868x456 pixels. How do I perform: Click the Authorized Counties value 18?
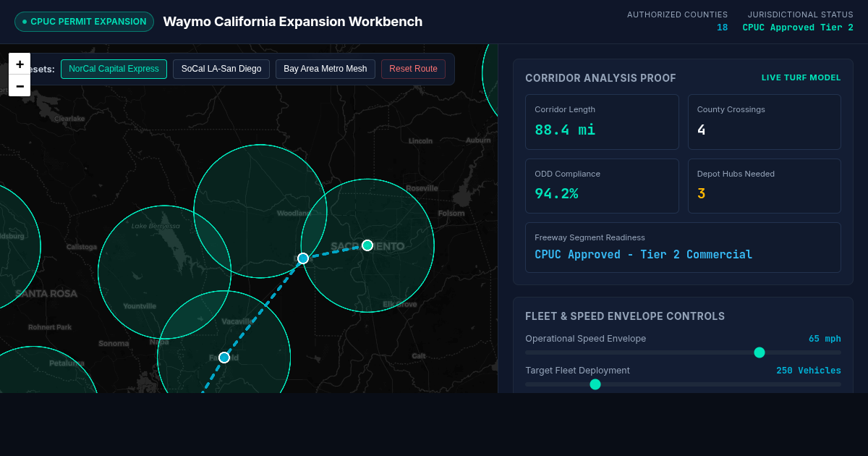722,28
